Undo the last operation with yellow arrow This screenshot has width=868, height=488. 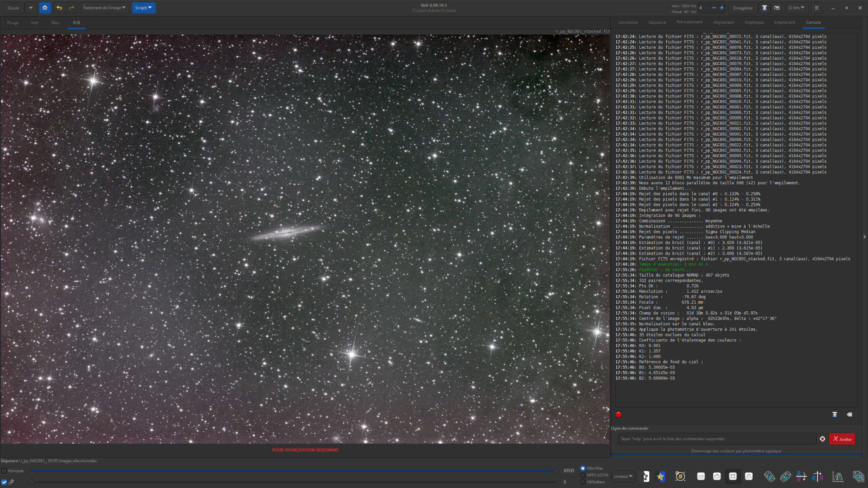(59, 8)
